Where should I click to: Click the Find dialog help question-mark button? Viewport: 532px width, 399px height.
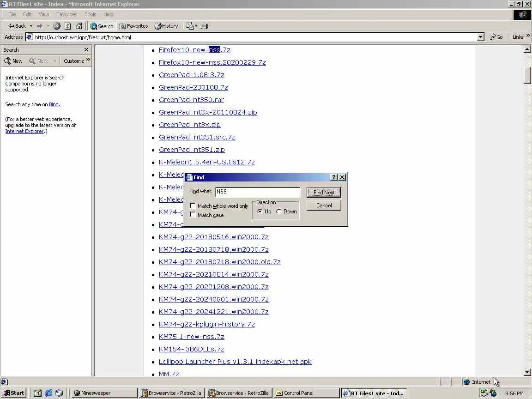(x=334, y=177)
